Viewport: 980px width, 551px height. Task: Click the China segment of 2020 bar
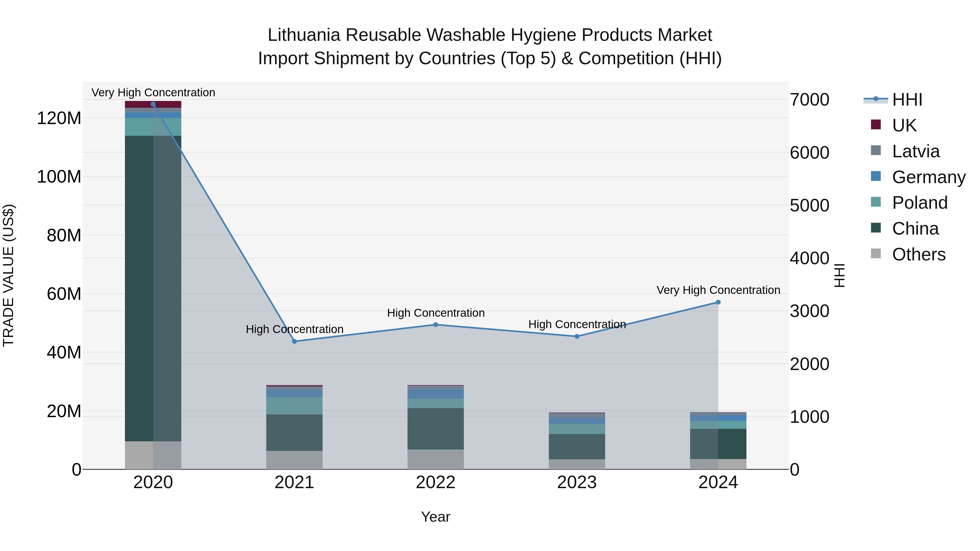pos(153,289)
